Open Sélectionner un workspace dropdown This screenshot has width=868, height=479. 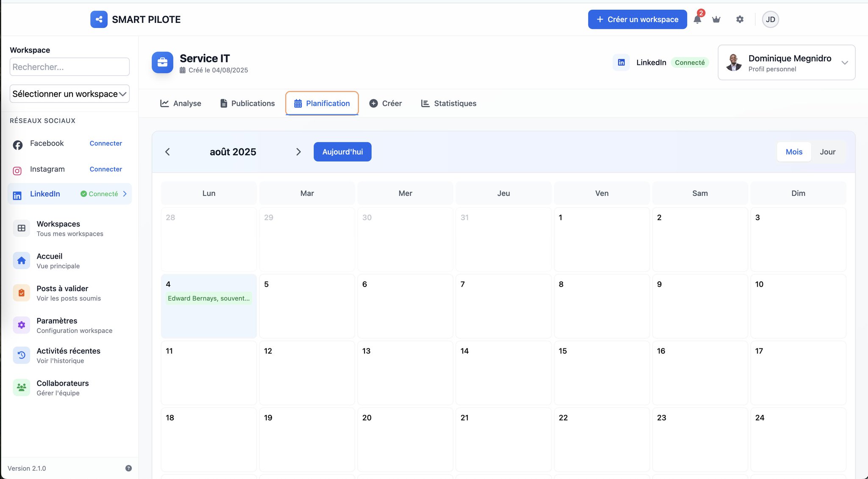(70, 94)
